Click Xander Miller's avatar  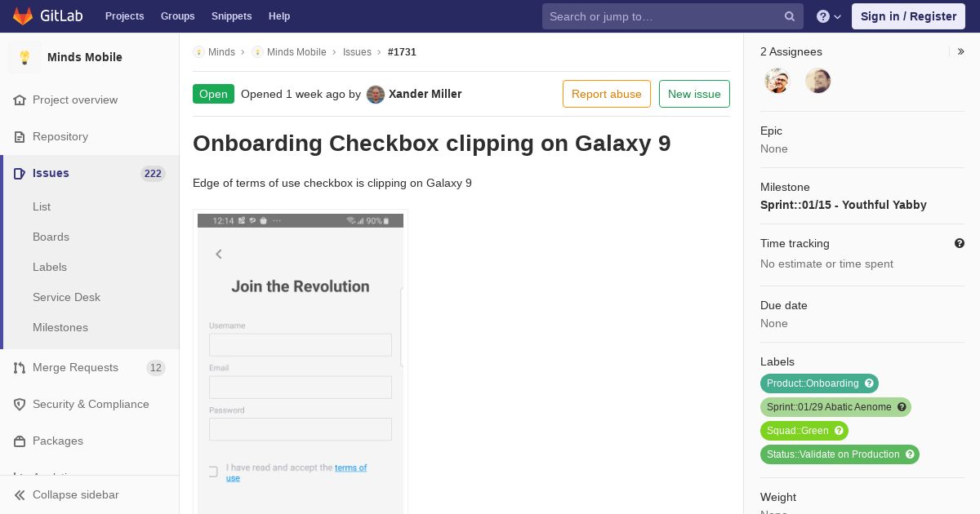(x=376, y=94)
